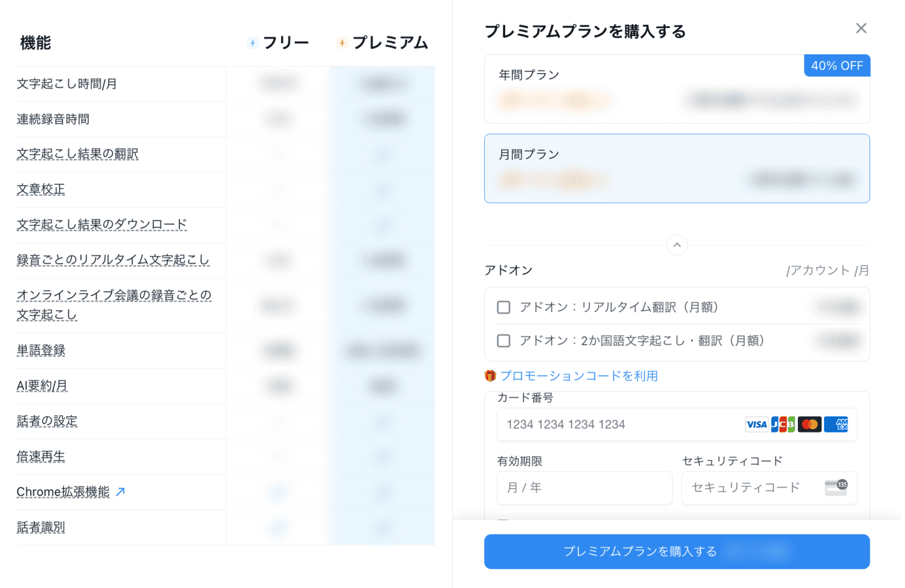905x588 pixels.
Task: Click the 40% OFF badge
Action: (837, 65)
